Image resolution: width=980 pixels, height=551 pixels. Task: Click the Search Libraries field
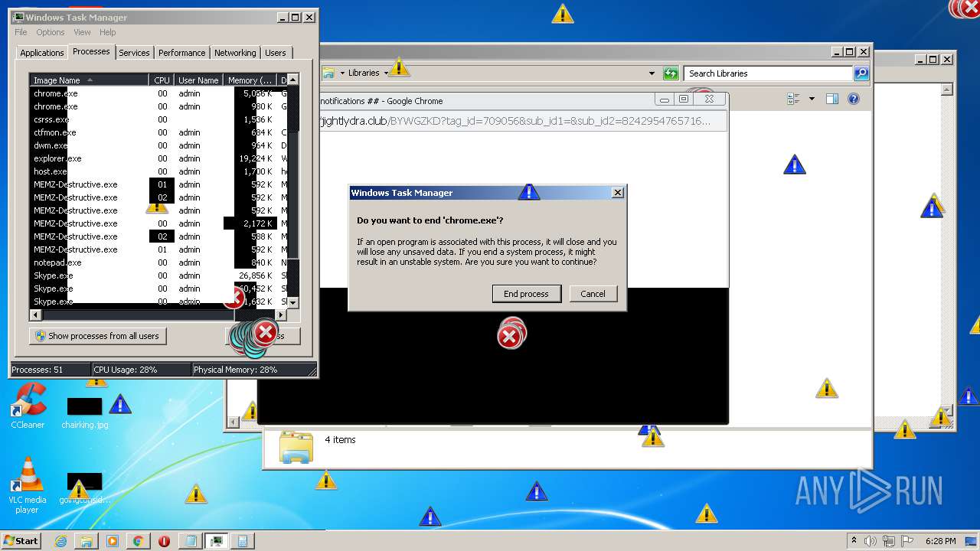tap(768, 73)
